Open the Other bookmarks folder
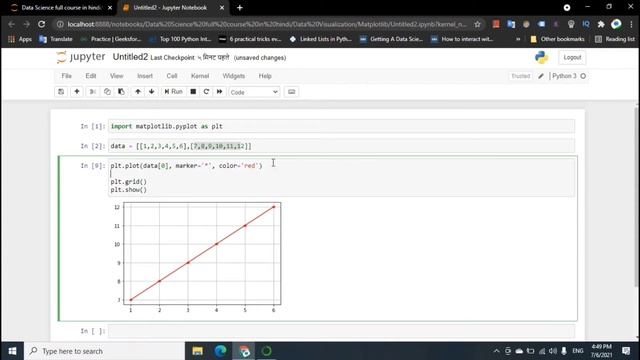The image size is (640, 360). pos(558,39)
